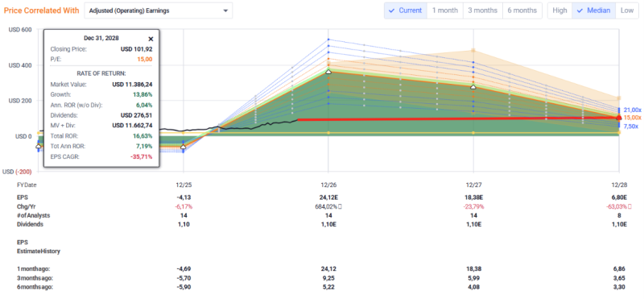
Task: Click the 7,50x P/E line label
Action: [632, 127]
